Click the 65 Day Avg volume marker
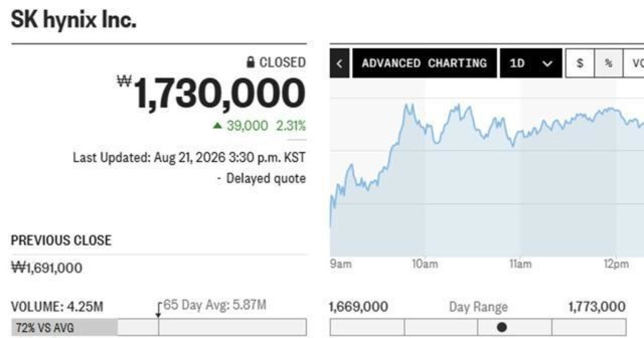 click(158, 310)
